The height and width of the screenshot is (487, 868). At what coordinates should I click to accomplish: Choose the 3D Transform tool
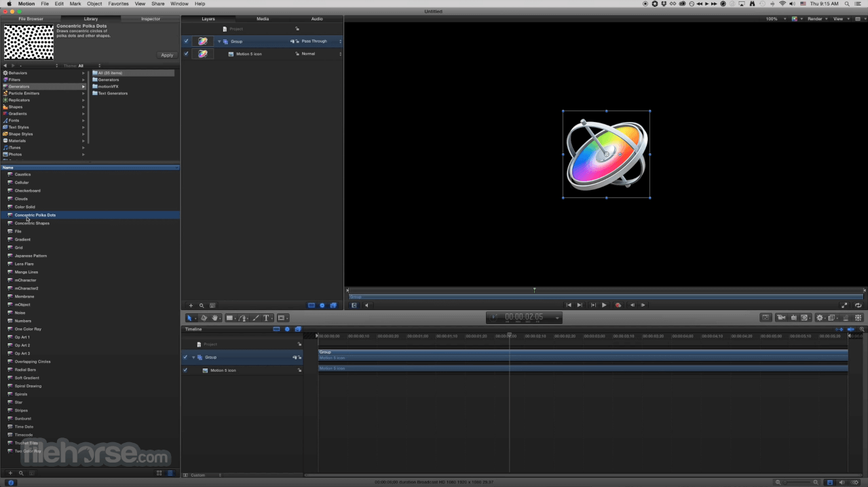coord(203,317)
